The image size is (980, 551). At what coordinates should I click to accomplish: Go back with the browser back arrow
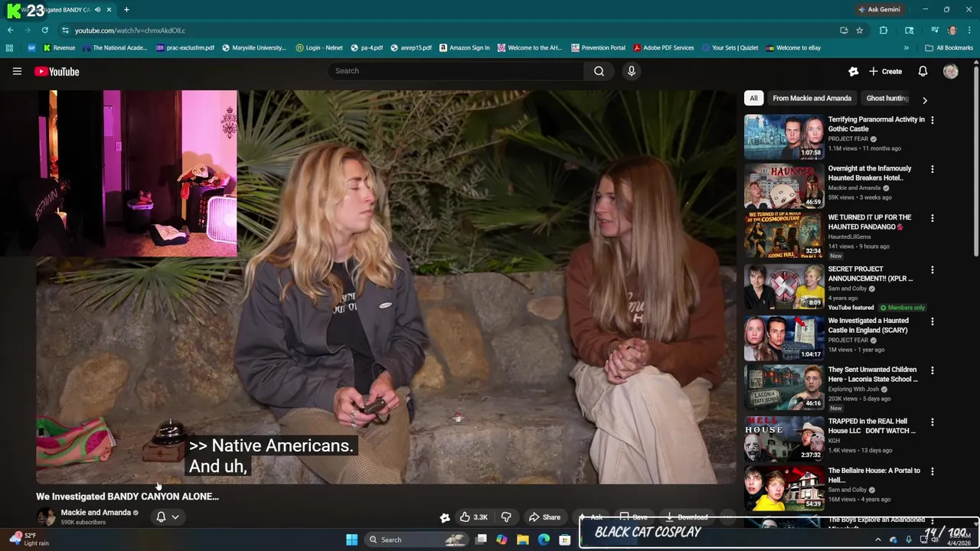click(10, 31)
